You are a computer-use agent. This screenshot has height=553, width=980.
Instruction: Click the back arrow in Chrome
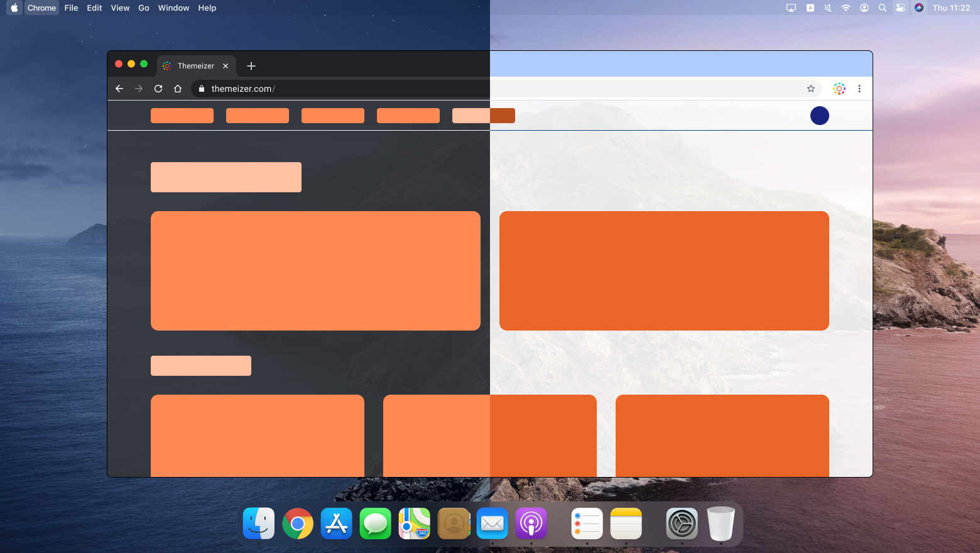click(x=119, y=89)
